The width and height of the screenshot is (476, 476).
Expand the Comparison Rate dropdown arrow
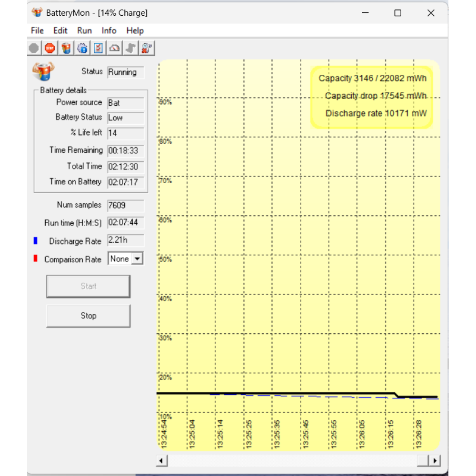pos(137,259)
